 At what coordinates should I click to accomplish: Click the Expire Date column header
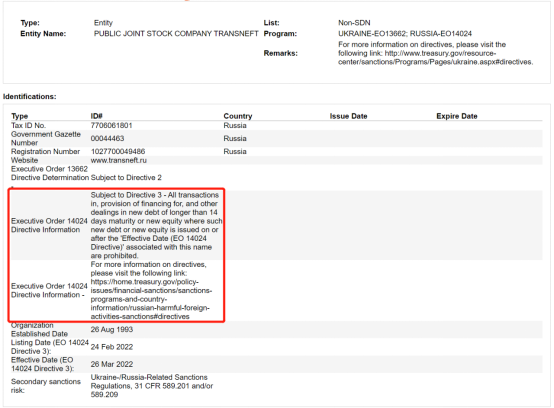point(456,116)
